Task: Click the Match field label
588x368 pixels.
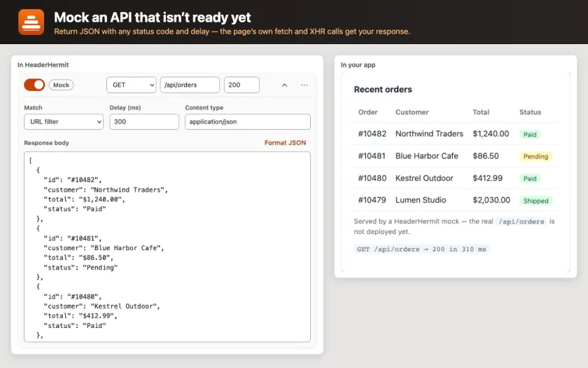Action: 33,107
